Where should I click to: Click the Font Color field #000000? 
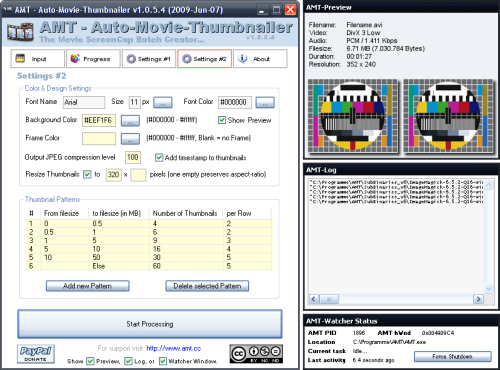(x=235, y=102)
